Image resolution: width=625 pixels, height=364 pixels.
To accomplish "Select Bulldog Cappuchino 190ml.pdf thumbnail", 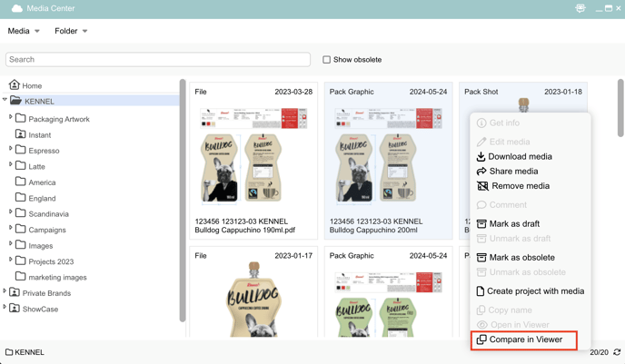I will point(253,156).
